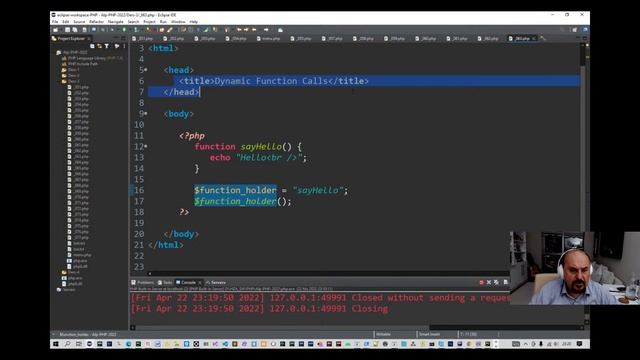Click the New file toolbar icon
640x360 pixels.
[56, 30]
